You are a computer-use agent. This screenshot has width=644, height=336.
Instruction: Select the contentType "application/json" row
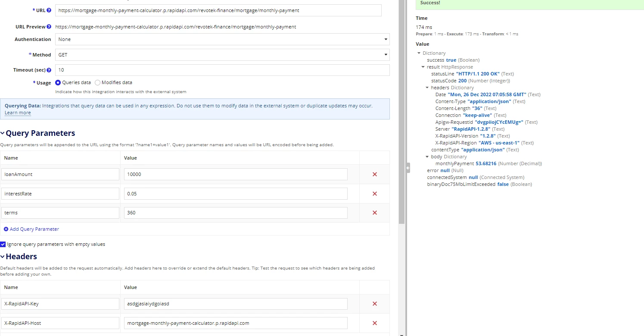475,150
